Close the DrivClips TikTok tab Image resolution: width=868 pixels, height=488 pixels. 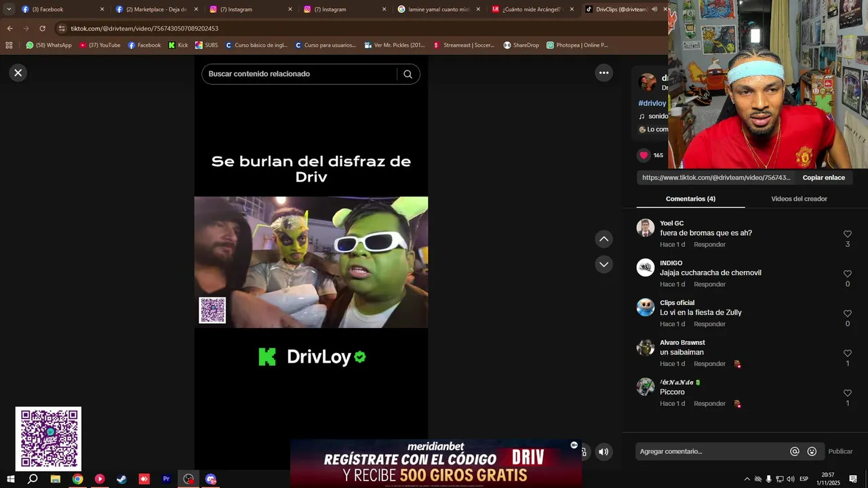coord(665,9)
